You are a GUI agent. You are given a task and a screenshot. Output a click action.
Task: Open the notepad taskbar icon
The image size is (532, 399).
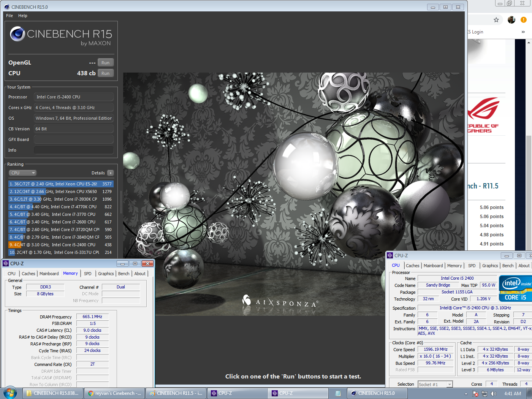pos(338,393)
